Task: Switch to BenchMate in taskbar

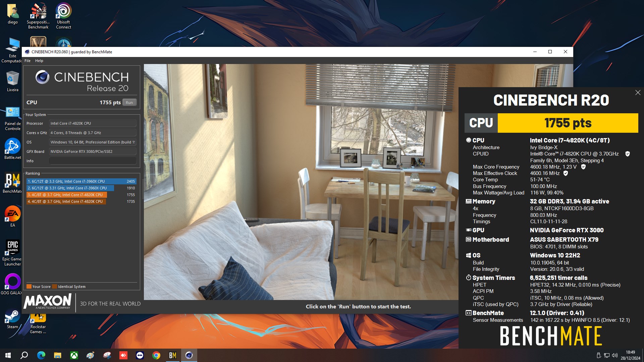Action: [x=173, y=355]
